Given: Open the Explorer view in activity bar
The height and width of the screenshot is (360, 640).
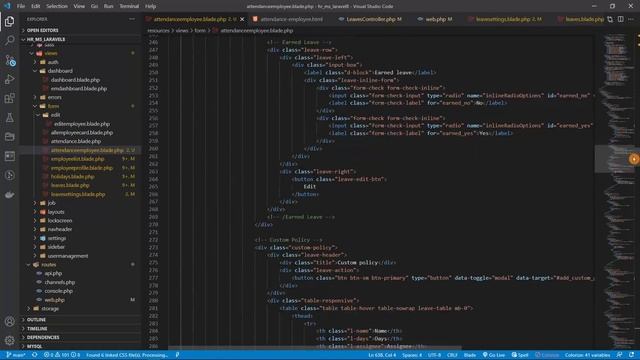Looking at the screenshot, I should 9,21.
